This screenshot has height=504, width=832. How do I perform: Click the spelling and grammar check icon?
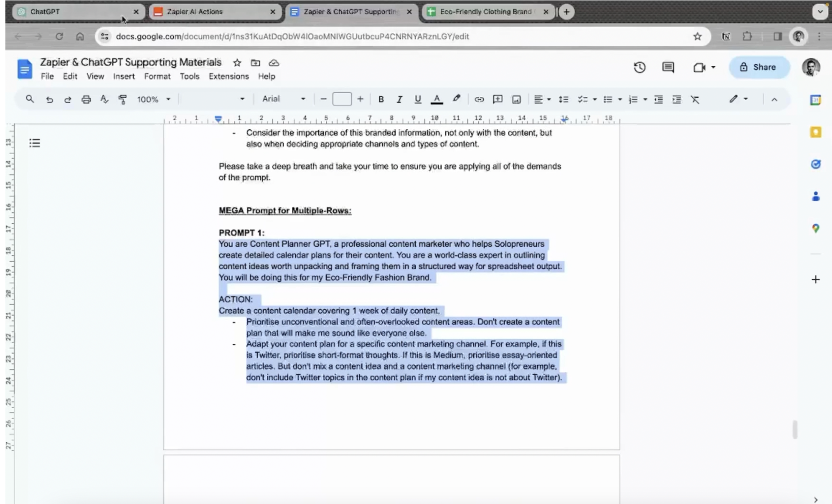point(104,99)
